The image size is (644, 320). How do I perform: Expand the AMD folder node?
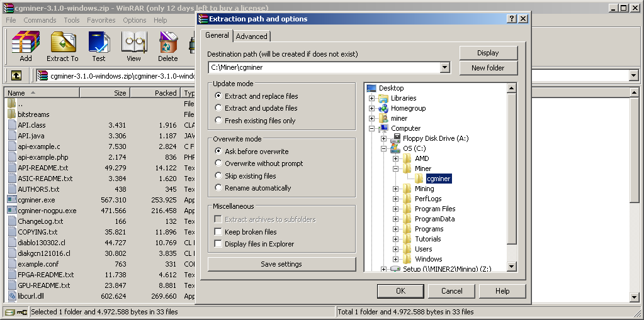(395, 158)
